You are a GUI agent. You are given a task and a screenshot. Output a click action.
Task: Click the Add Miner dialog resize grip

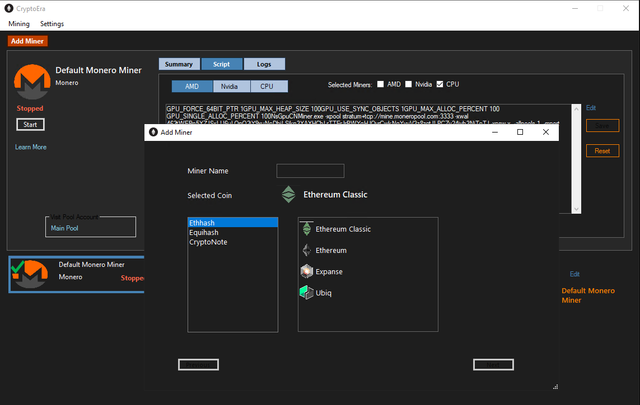(555, 386)
